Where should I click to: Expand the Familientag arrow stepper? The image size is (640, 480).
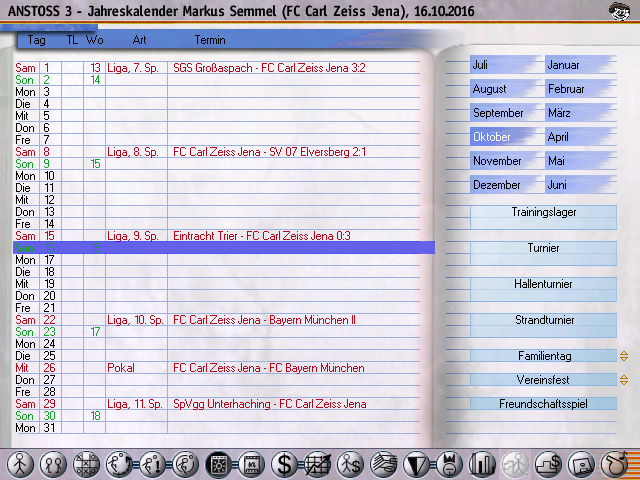(624, 356)
